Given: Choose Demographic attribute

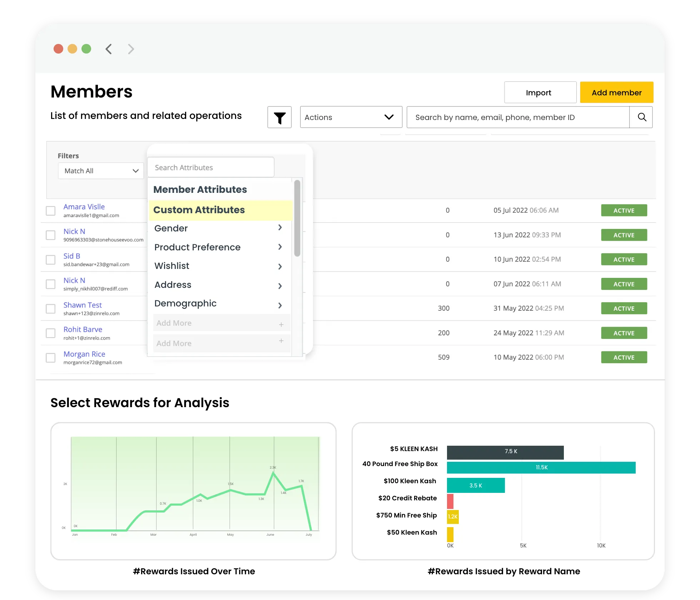Looking at the screenshot, I should coord(185,304).
